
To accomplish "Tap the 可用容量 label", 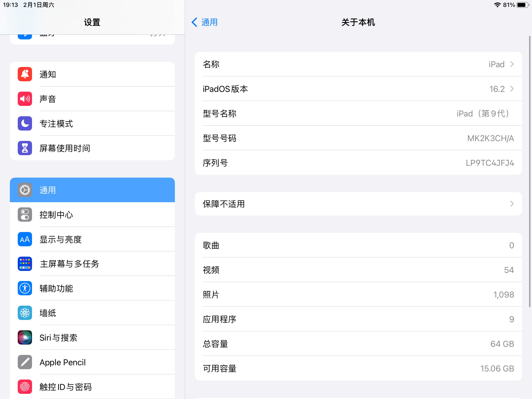I will point(219,368).
